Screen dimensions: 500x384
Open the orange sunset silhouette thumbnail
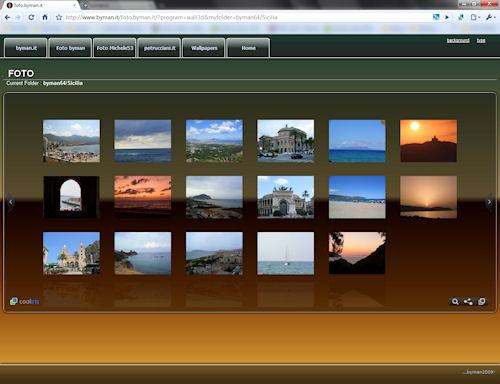[x=428, y=141]
